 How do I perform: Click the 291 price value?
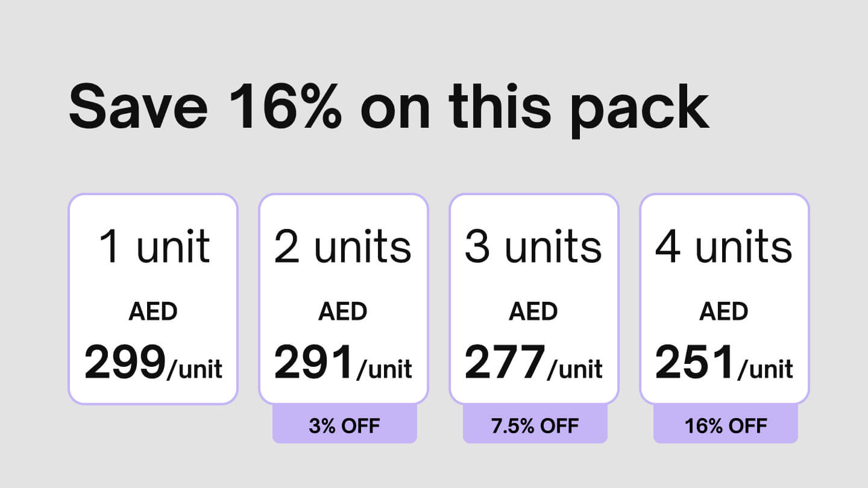[314, 363]
